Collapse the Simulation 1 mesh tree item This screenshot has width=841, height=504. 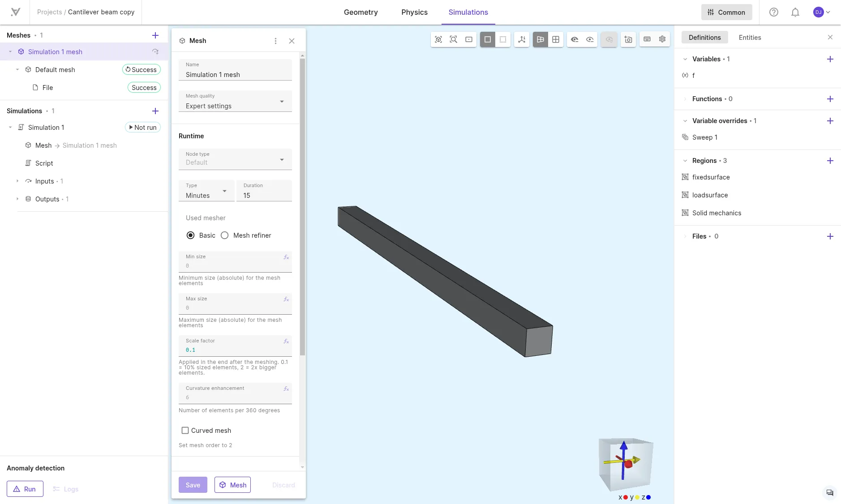pyautogui.click(x=10, y=51)
